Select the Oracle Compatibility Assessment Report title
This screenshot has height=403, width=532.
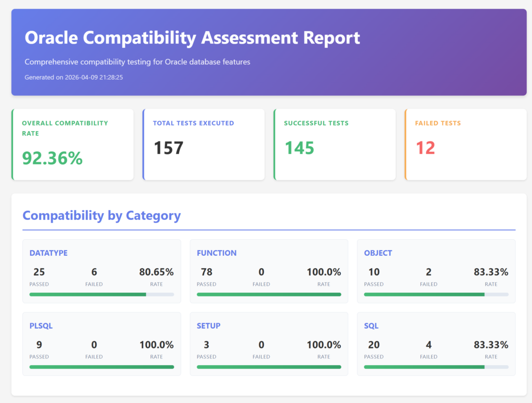(192, 38)
